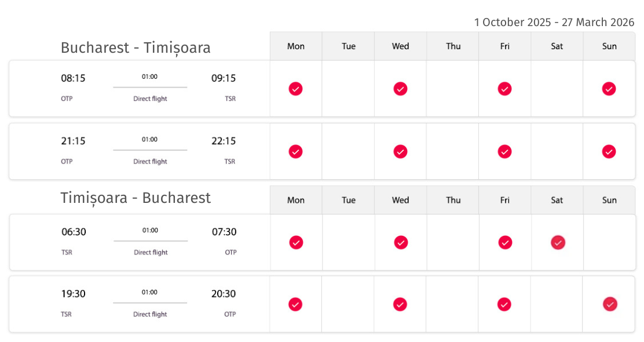Image resolution: width=644 pixels, height=342 pixels.
Task: Click Sunday checkmark for 19:30 TSR flight
Action: tap(610, 304)
